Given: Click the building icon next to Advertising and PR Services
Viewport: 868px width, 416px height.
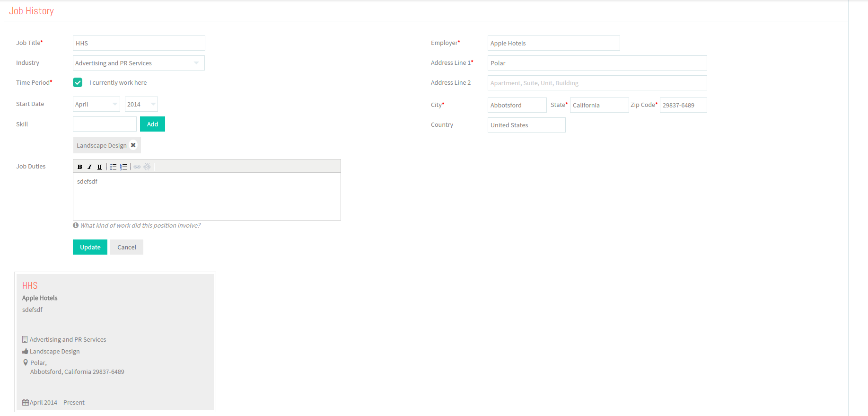Looking at the screenshot, I should point(25,339).
